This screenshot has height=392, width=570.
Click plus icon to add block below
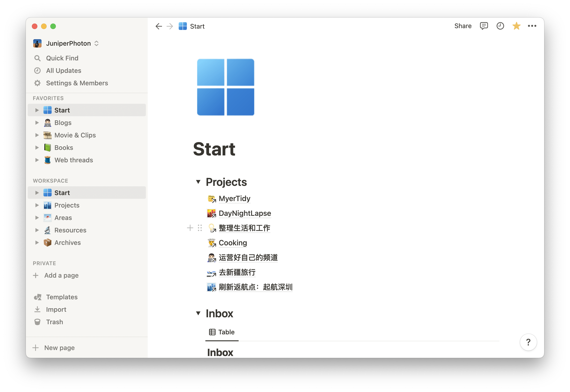tap(190, 228)
